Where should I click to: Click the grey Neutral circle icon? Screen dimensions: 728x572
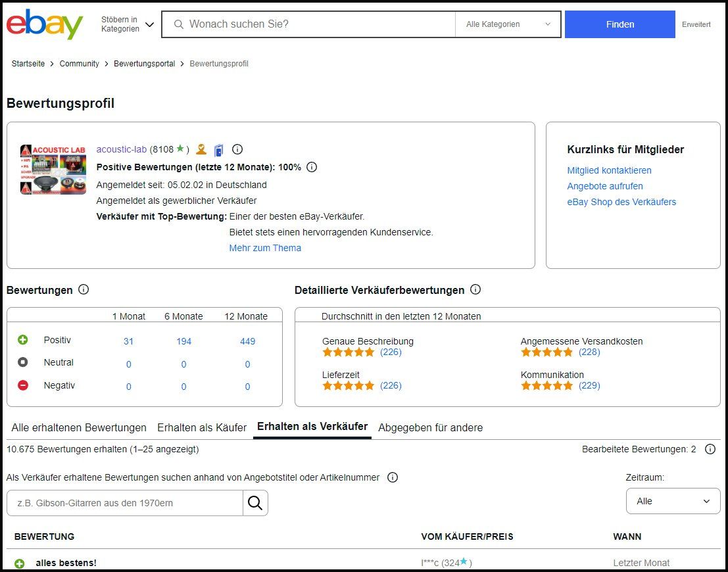[23, 362]
